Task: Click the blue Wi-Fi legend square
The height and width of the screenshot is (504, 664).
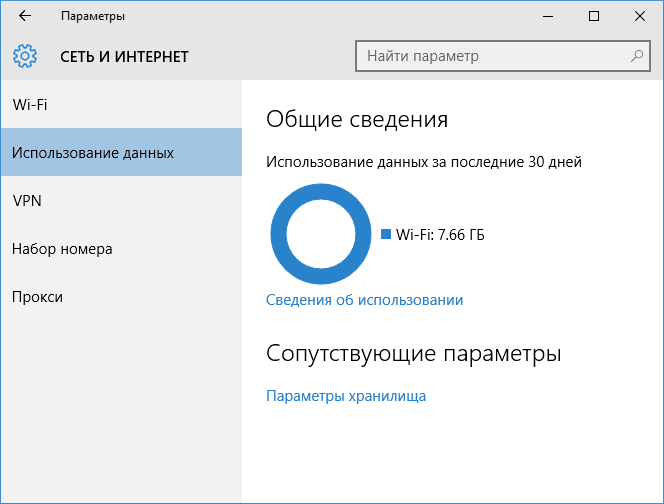Action: [386, 234]
